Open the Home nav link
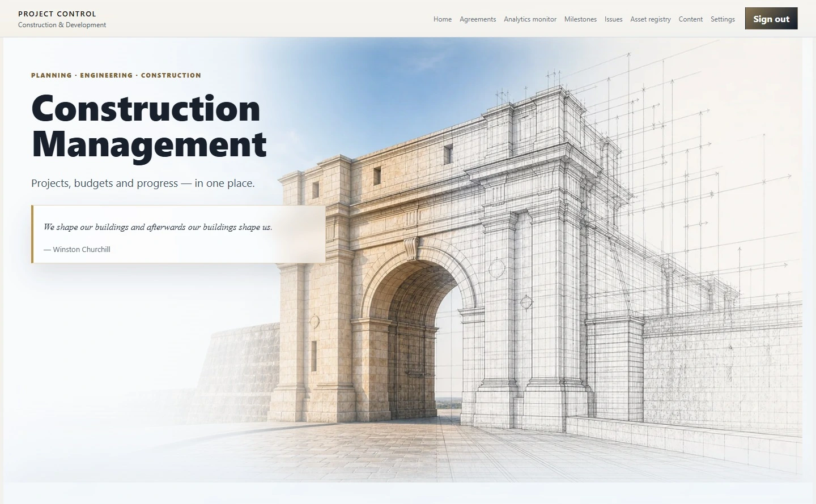The height and width of the screenshot is (504, 816). tap(443, 19)
